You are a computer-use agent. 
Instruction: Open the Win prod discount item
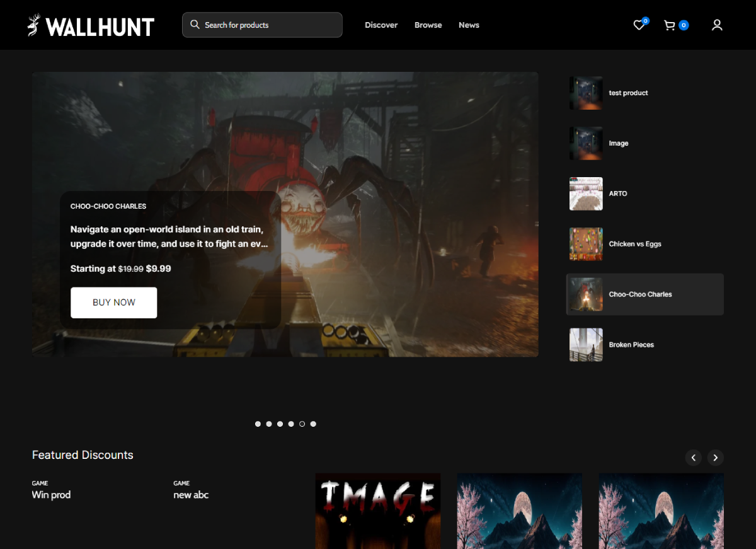click(x=51, y=495)
